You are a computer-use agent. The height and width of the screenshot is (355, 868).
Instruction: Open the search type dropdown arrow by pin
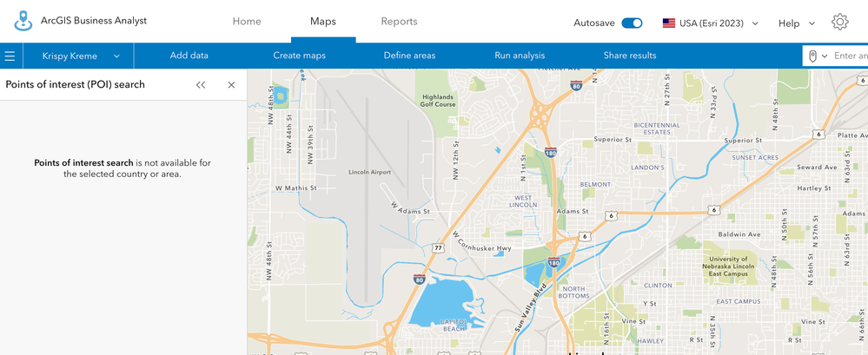(825, 56)
